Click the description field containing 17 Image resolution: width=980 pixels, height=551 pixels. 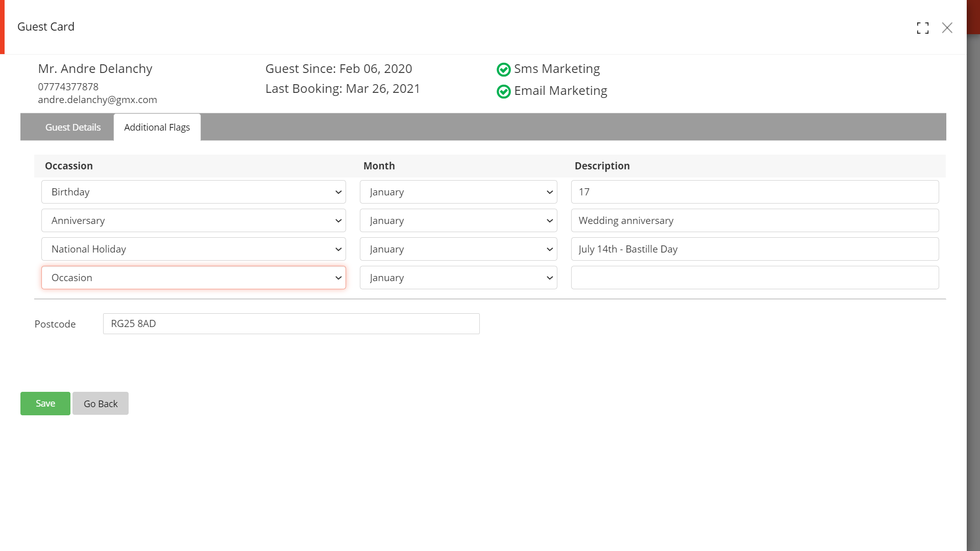[x=755, y=192]
